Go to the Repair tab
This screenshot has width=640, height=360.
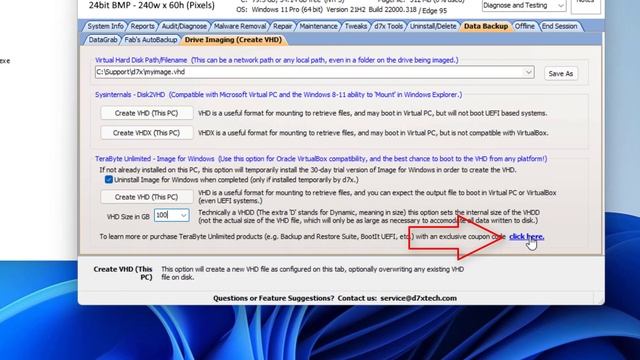click(282, 26)
